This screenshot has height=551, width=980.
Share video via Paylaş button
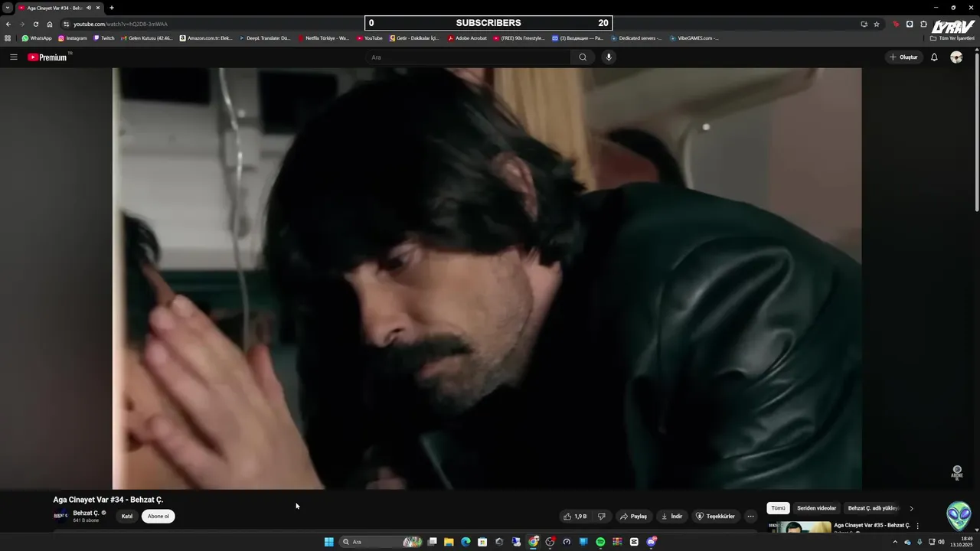[x=633, y=517]
